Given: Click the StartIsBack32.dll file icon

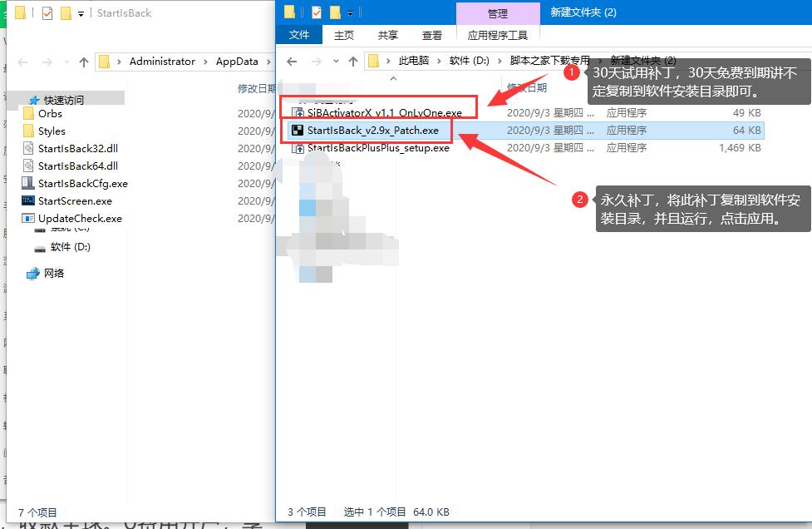Looking at the screenshot, I should (29, 149).
